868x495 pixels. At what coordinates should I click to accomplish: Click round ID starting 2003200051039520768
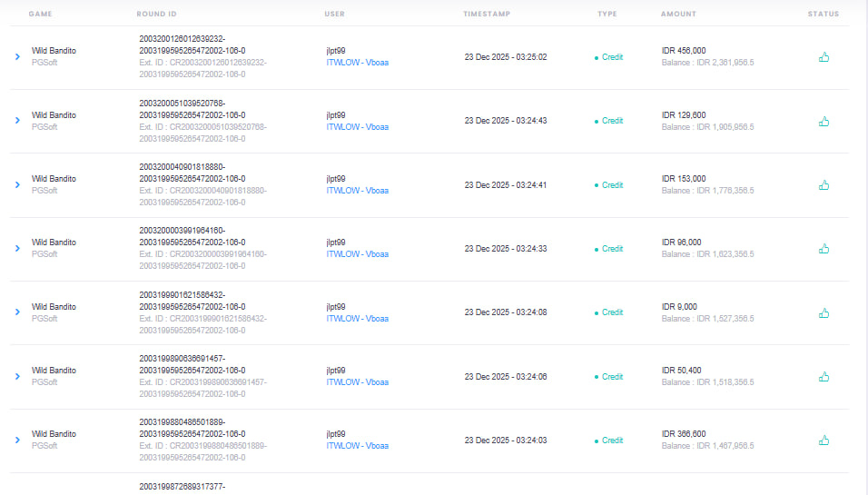point(192,109)
